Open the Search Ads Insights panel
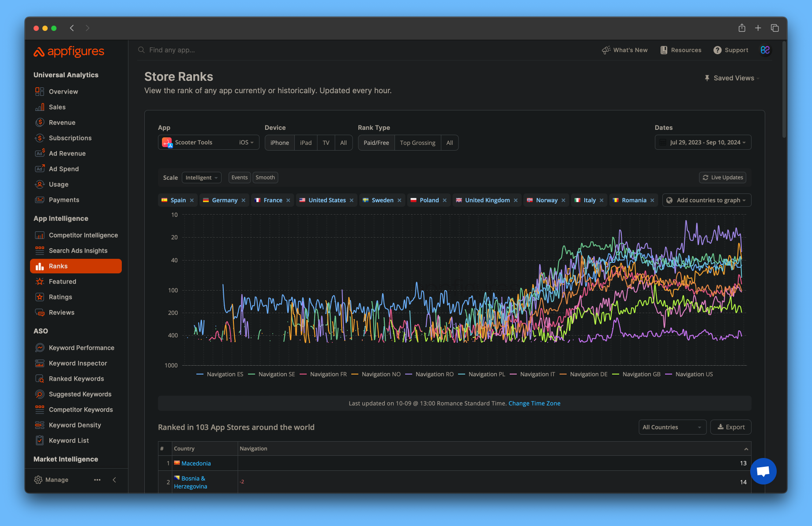The width and height of the screenshot is (812, 526). (78, 250)
